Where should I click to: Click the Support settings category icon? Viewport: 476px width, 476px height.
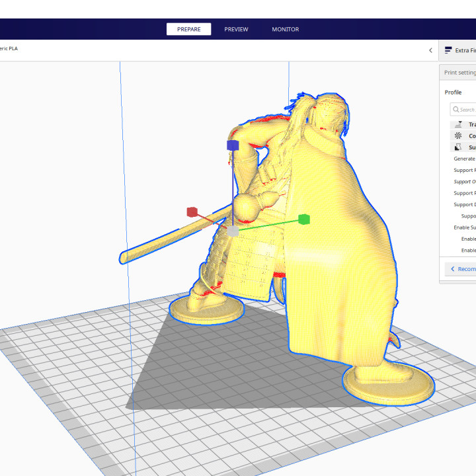pyautogui.click(x=458, y=147)
